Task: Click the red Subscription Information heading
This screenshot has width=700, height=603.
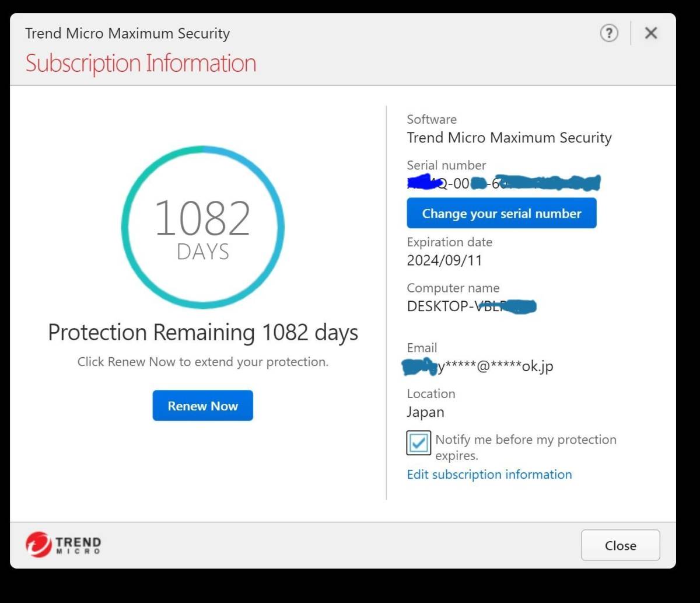Action: point(141,63)
